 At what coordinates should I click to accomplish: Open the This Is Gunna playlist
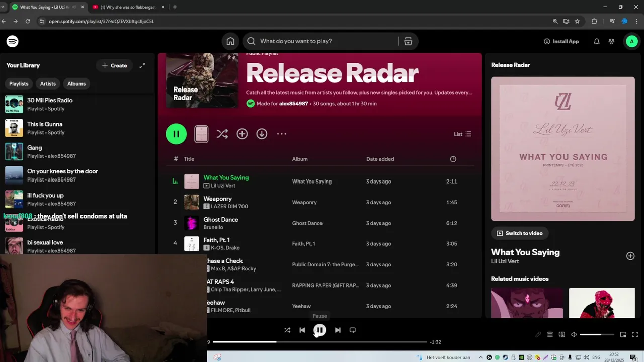78,128
